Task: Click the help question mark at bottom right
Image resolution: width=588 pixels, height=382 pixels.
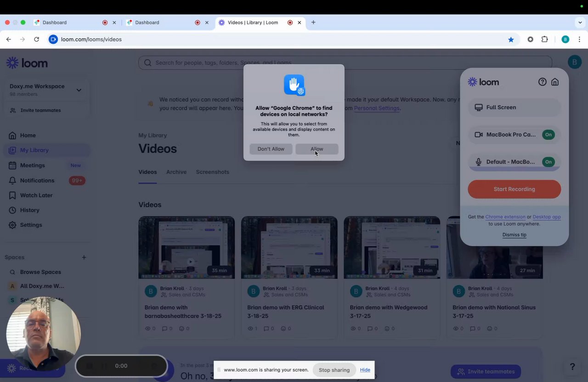Action: pyautogui.click(x=572, y=367)
